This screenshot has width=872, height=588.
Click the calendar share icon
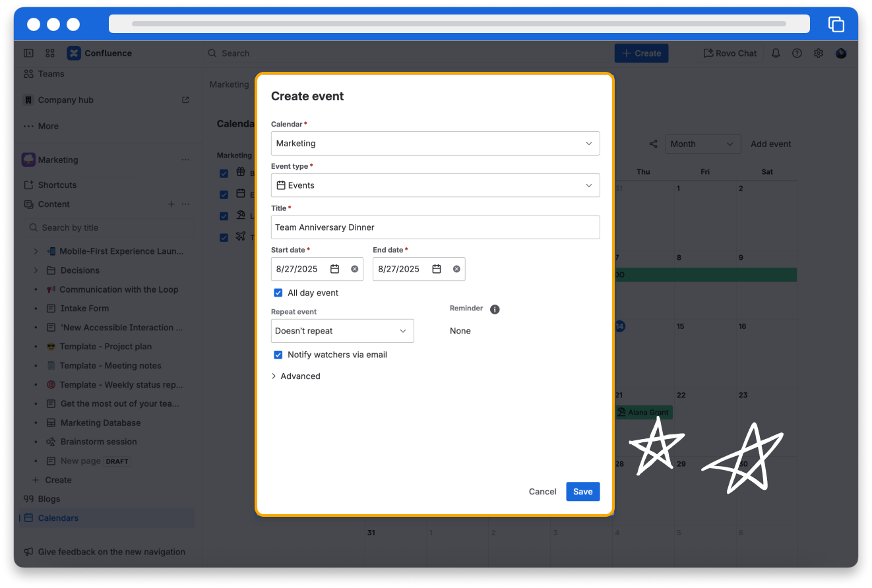[x=653, y=144]
